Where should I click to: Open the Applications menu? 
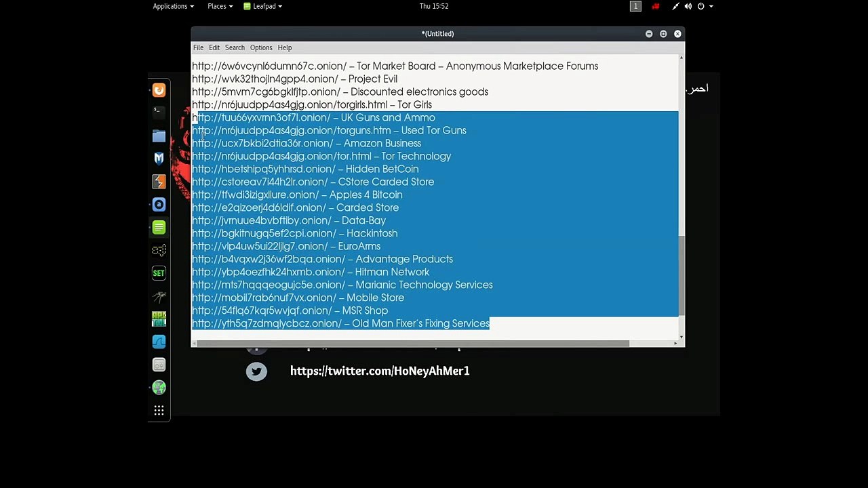click(174, 6)
